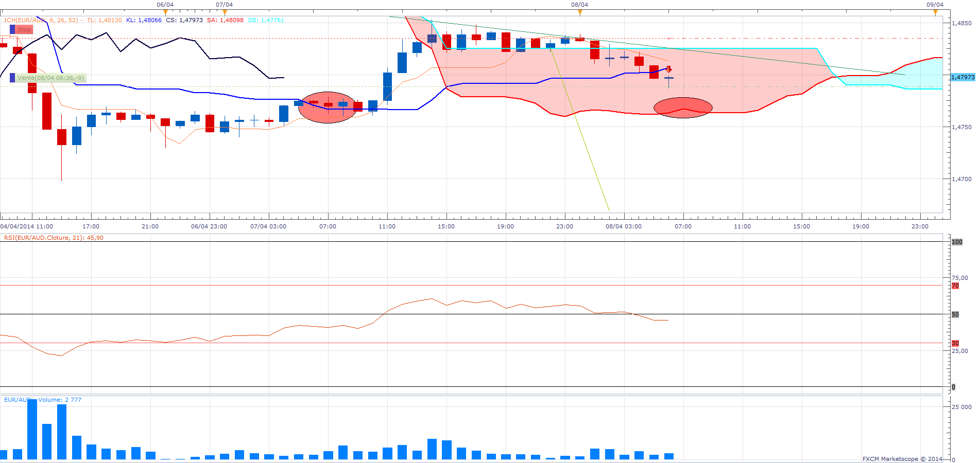The image size is (980, 463).
Task: Select the blue handle beside the Stop label
Action: pyautogui.click(x=12, y=30)
